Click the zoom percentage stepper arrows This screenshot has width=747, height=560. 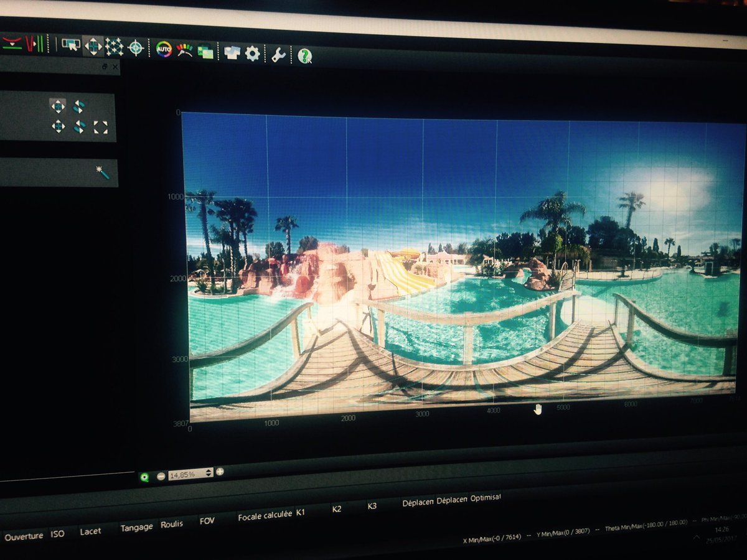point(209,473)
